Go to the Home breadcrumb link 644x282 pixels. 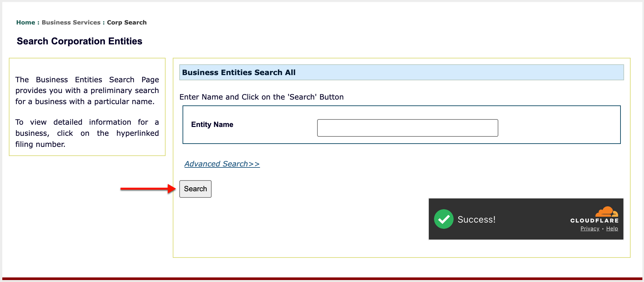coord(25,23)
